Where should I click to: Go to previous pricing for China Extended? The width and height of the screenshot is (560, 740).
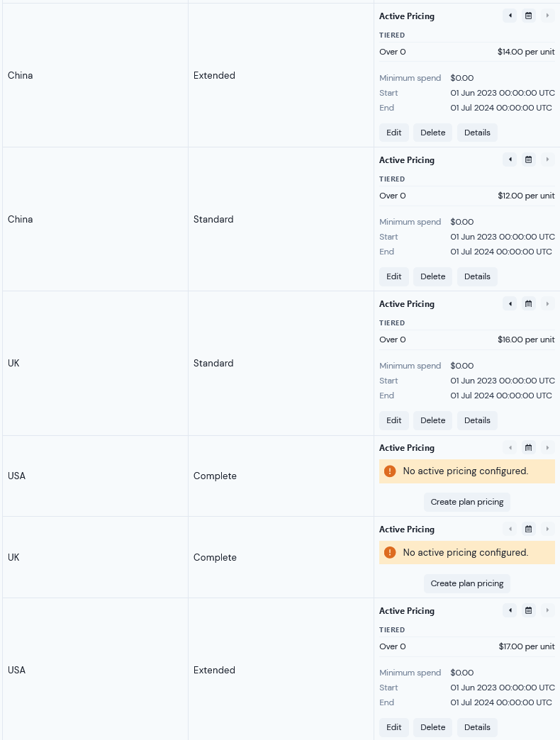coord(510,16)
